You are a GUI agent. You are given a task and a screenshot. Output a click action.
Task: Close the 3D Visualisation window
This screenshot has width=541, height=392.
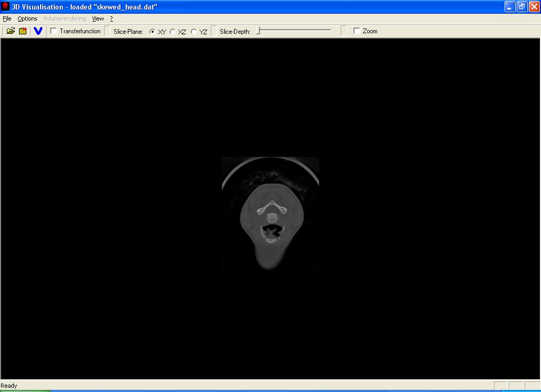click(x=534, y=7)
